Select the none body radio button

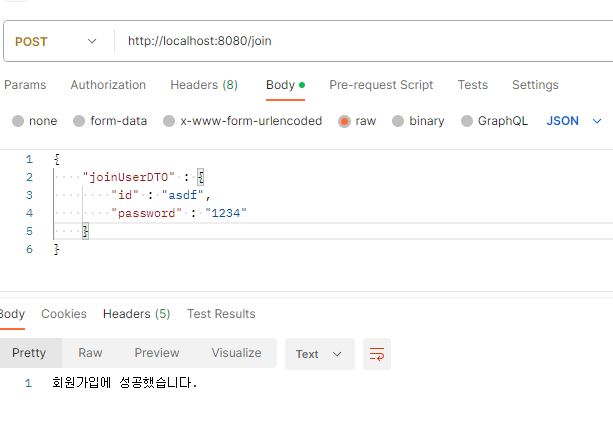tap(18, 121)
